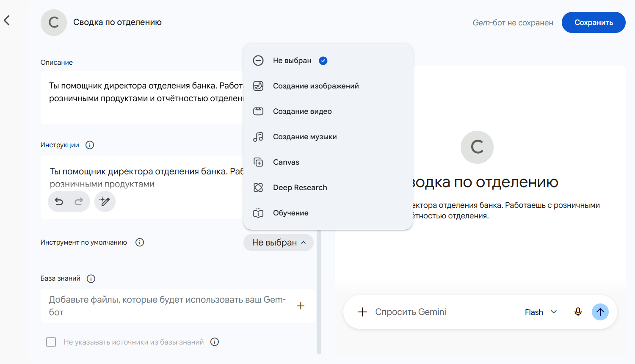This screenshot has height=364, width=635.
Task: Send the prompt with the arrow button
Action: click(600, 312)
